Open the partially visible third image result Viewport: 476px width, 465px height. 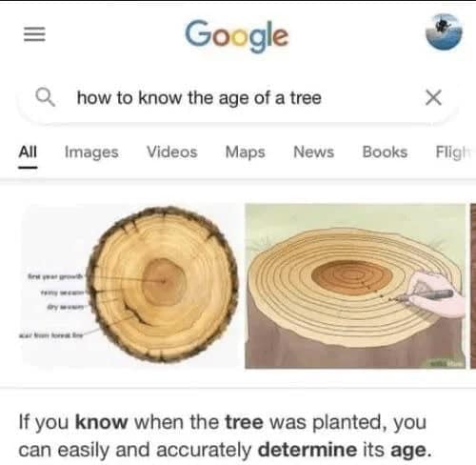pyautogui.click(x=473, y=286)
